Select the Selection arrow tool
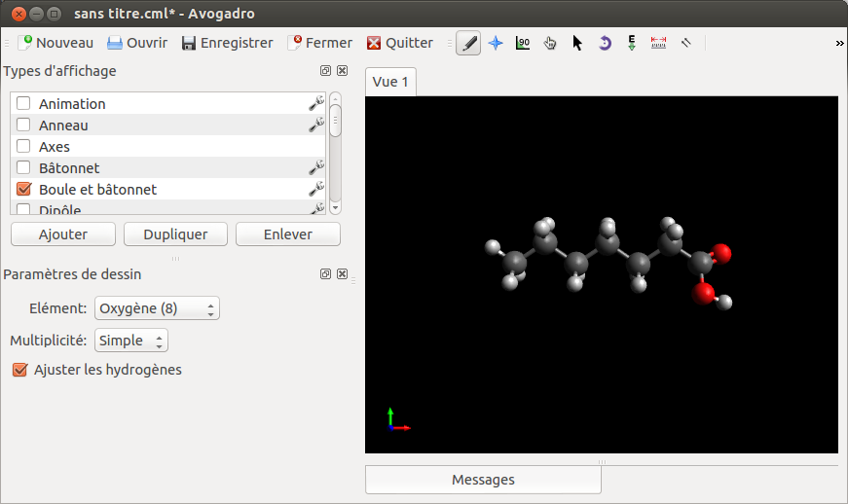The height and width of the screenshot is (504, 848). [x=577, y=43]
